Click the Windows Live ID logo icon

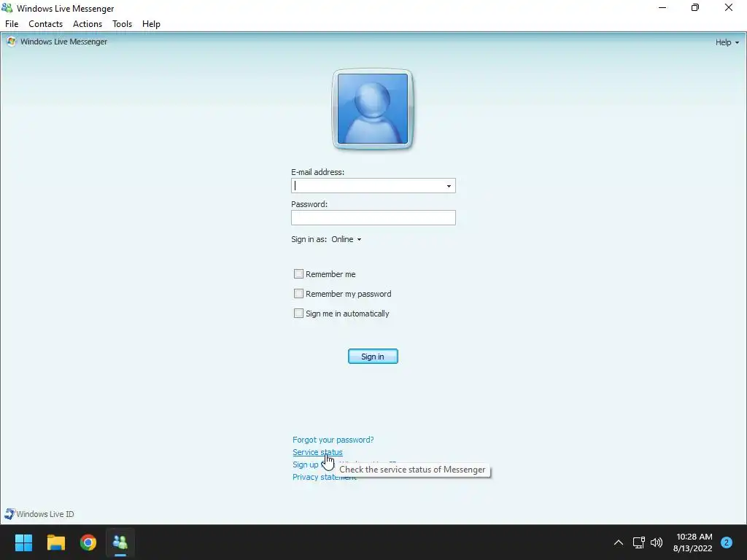pos(9,514)
